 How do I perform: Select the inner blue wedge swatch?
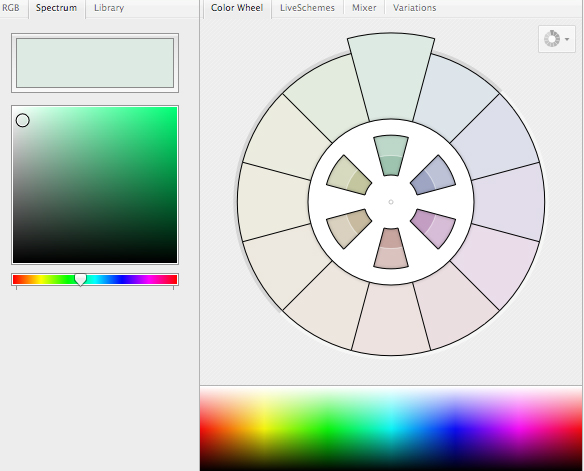click(433, 176)
